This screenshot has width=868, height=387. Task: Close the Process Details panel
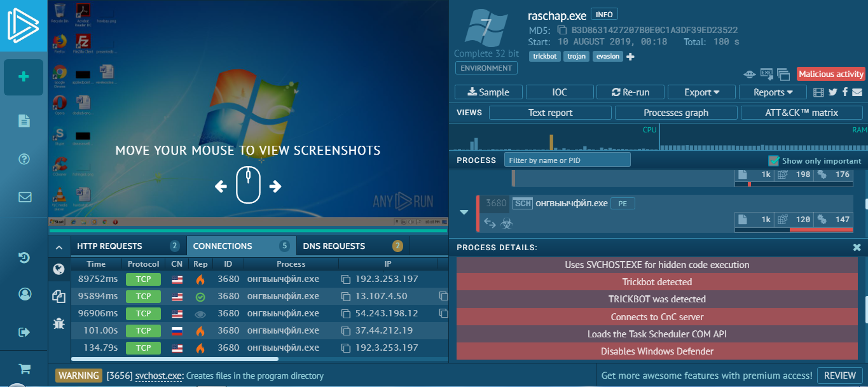(x=857, y=247)
